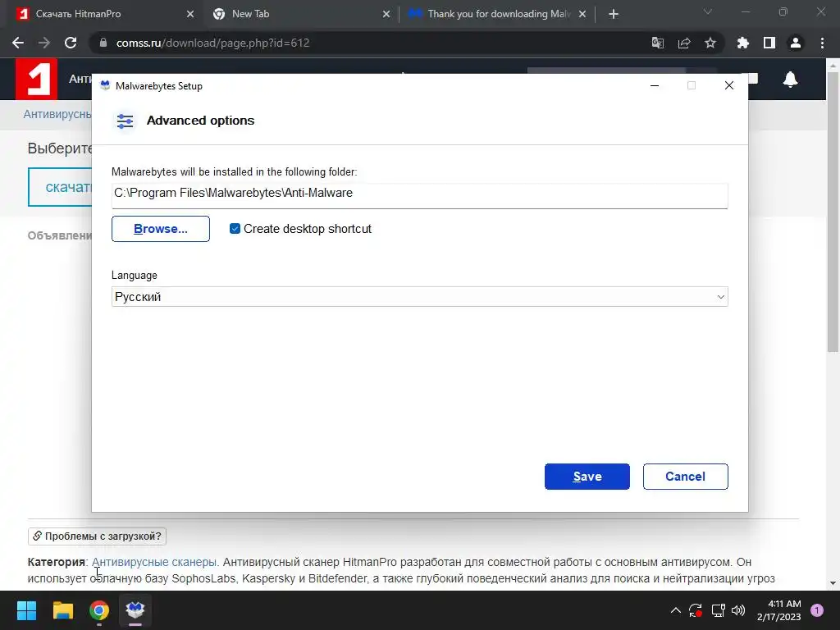Image resolution: width=840 pixels, height=630 pixels.
Task: Minimize the Malwarebytes Setup window
Action: click(654, 85)
